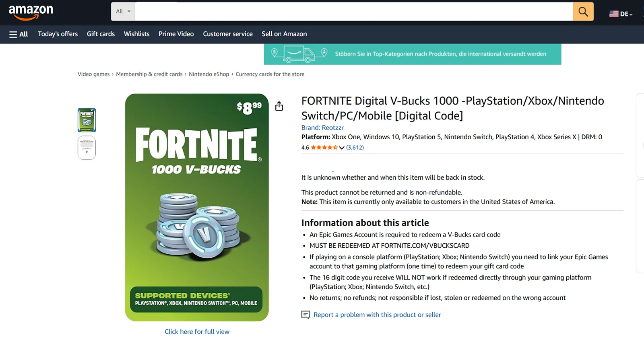Click the 'Reotzzr' brand link
The width and height of the screenshot is (644, 362).
334,128
